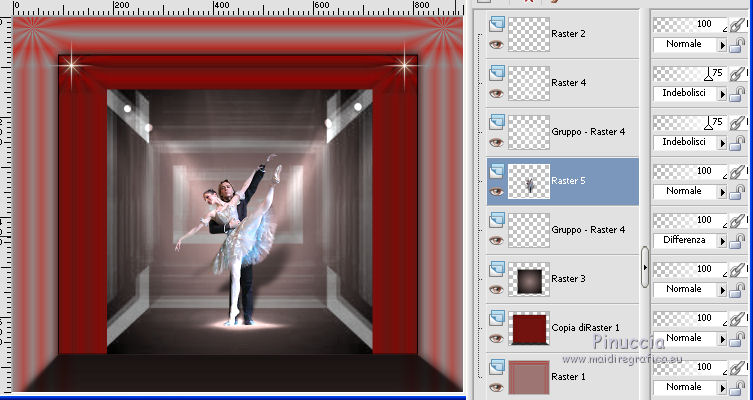Viewport: 753px width, 400px height.
Task: Select the layer named Raster 2
Action: point(568,34)
